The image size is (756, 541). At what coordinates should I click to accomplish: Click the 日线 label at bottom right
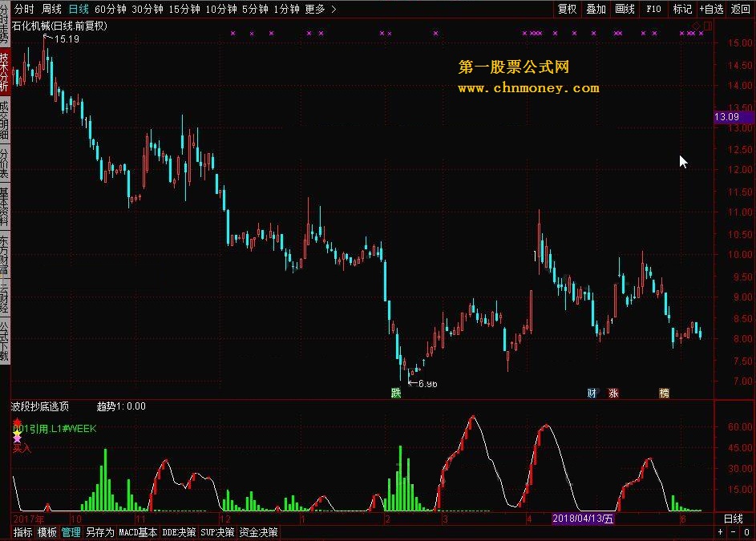tap(734, 519)
